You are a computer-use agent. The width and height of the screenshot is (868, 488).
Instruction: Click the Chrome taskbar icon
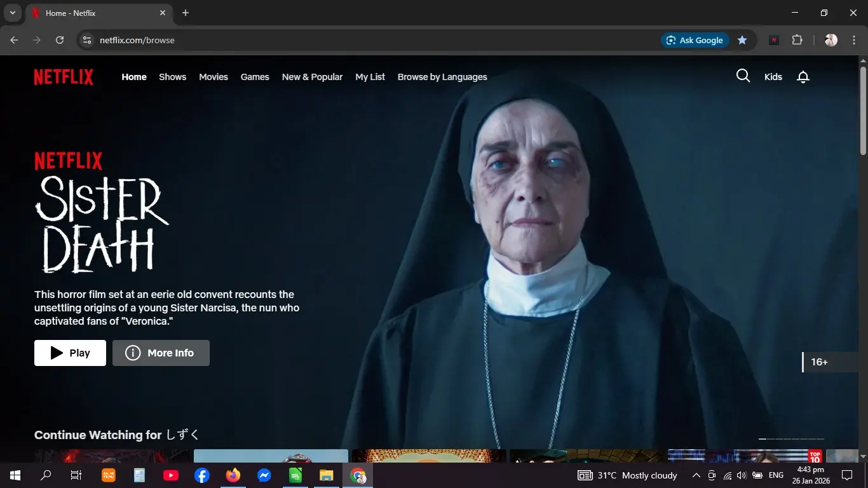[x=358, y=475]
